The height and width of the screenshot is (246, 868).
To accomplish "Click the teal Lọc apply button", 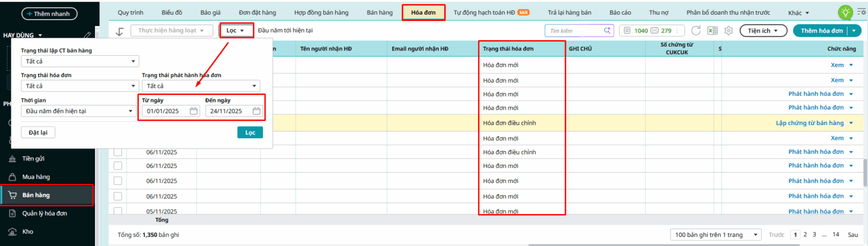I will (250, 133).
